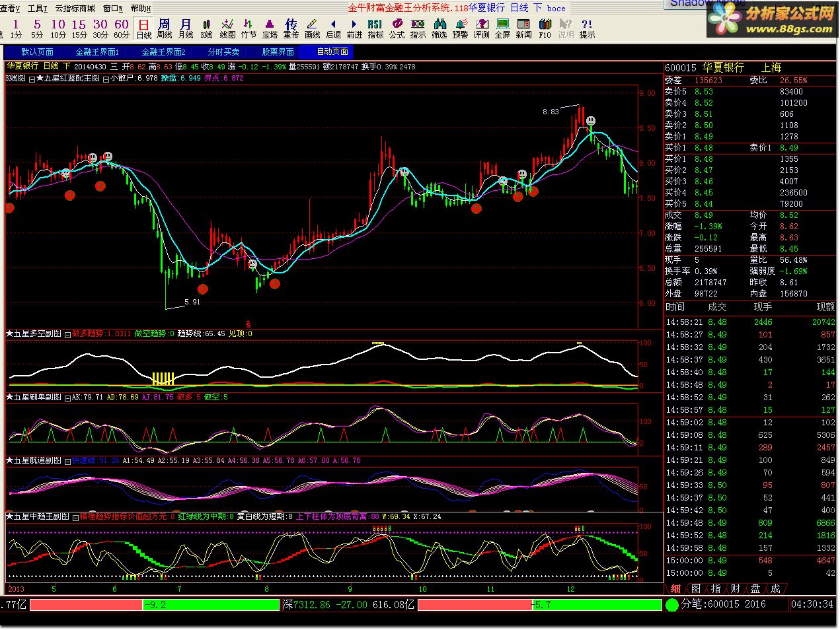840x630 pixels.
Task: Select the 盘 tab at bottom right
Action: click(755, 589)
